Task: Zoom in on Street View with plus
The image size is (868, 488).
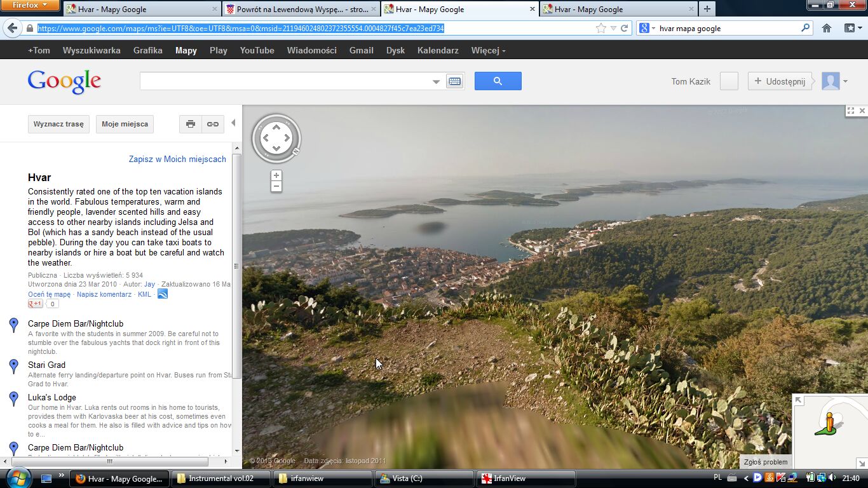Action: (x=276, y=175)
